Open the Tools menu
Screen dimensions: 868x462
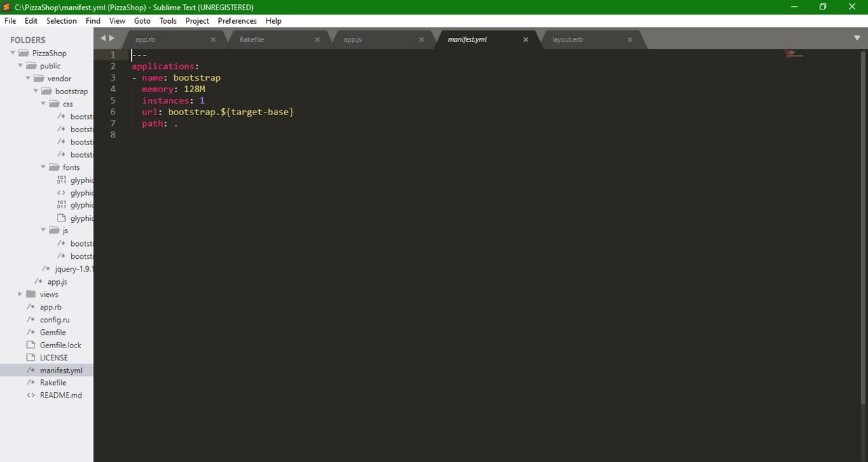tap(168, 21)
